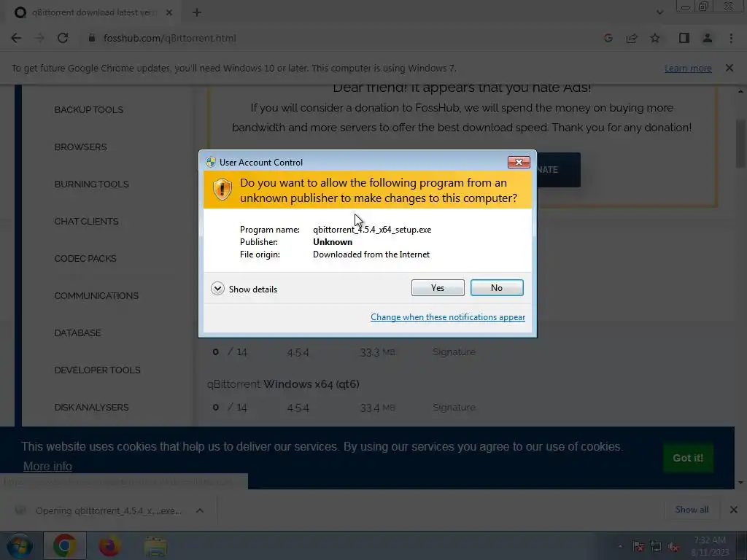
Task: Close the User Account Control dialog
Action: pos(519,163)
